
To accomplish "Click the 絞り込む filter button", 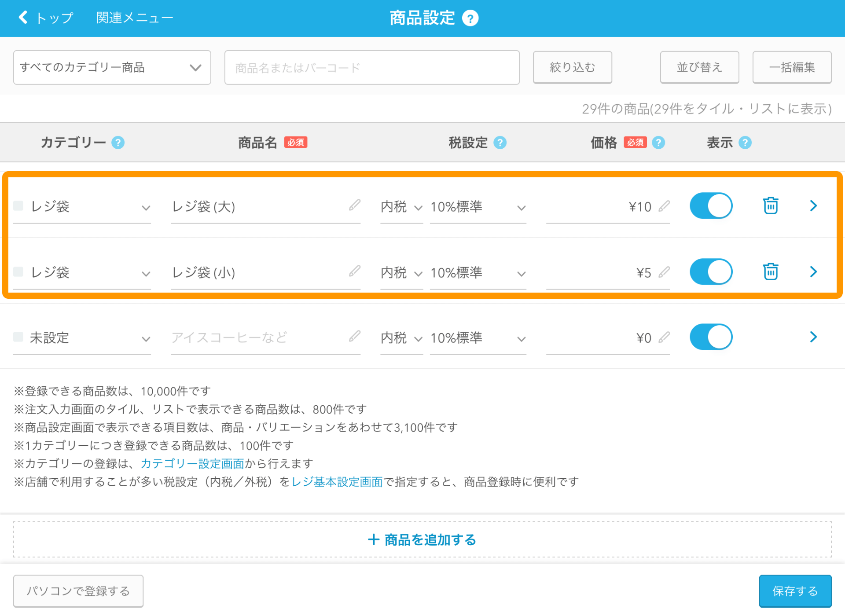I will (573, 67).
